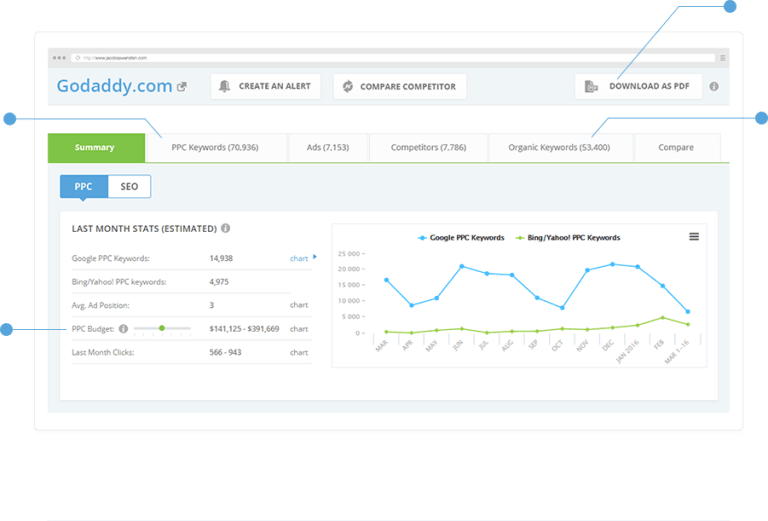This screenshot has height=521, width=768.
Task: Open chart link for Last Month Clicks
Action: tap(299, 352)
